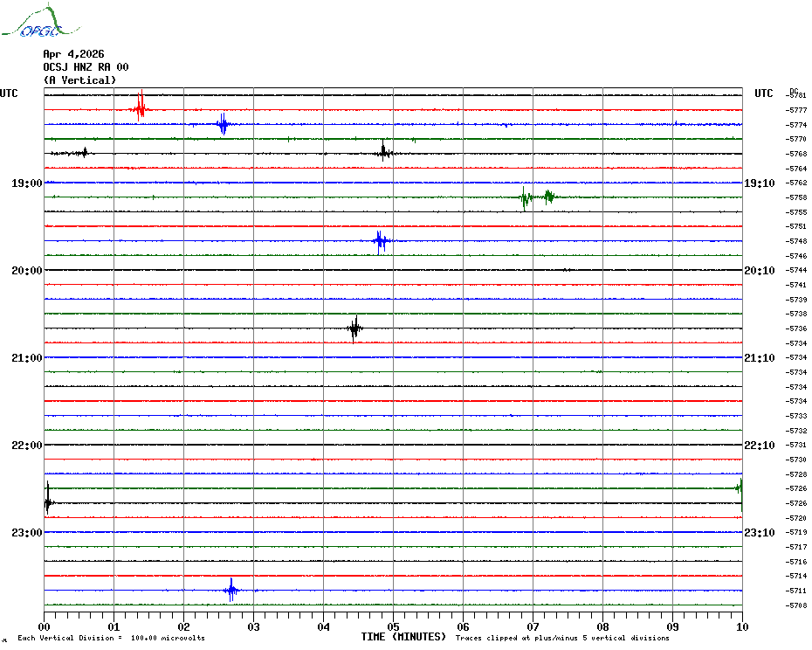Click the 22:10 label on right side

[759, 446]
